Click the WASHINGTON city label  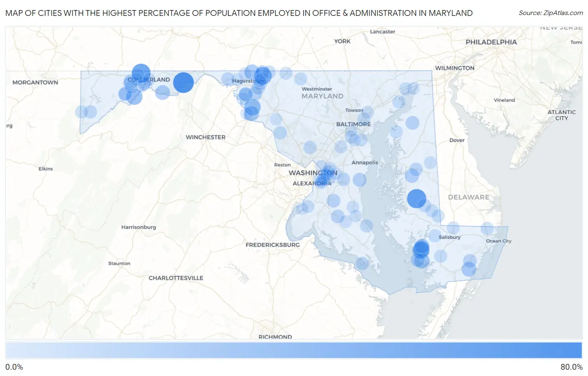313,173
